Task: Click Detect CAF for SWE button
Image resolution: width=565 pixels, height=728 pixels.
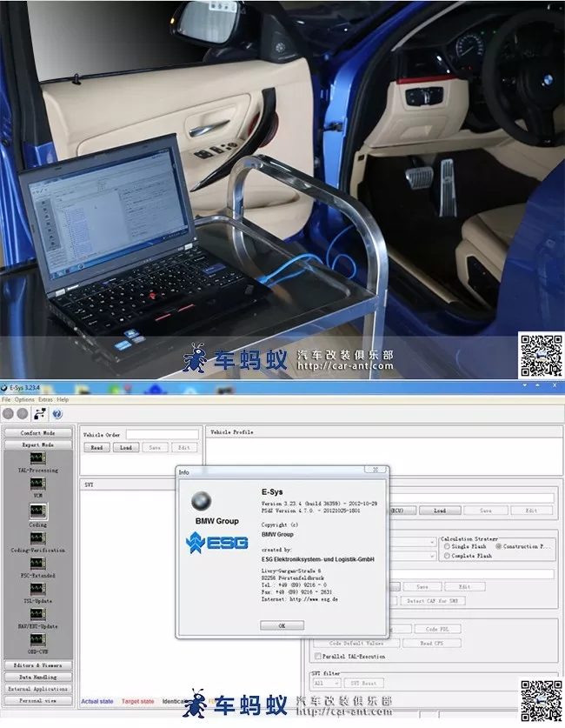Action: pyautogui.click(x=432, y=601)
